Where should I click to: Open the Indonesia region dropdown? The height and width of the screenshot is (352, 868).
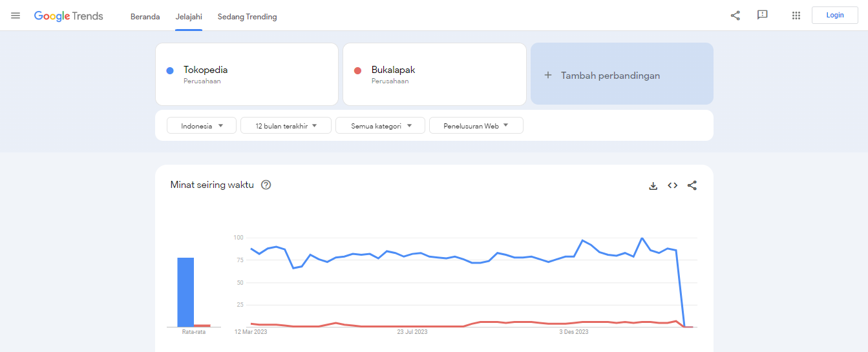coord(201,126)
